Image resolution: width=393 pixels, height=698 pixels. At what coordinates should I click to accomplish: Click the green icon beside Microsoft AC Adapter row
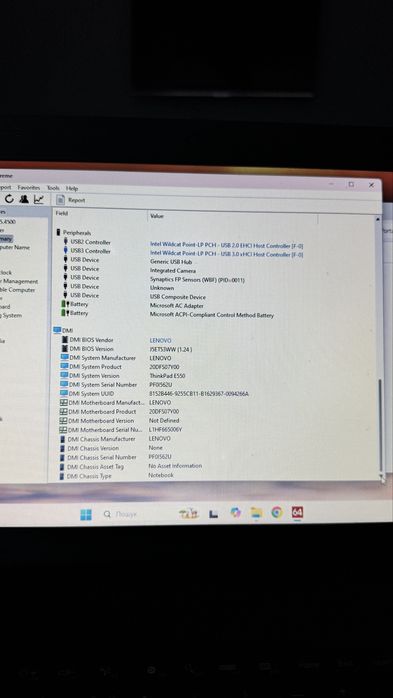click(65, 304)
